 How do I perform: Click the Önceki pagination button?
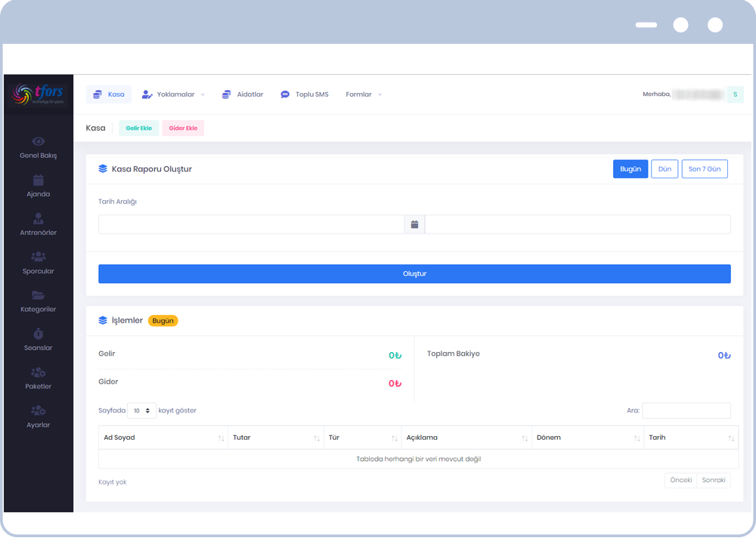pos(681,480)
